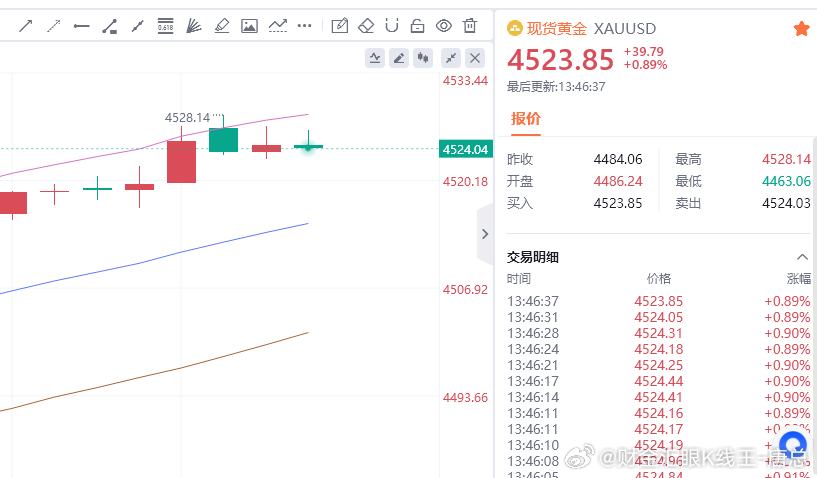Click the trade row at 13:46:28
This screenshot has height=478, width=817.
pos(659,334)
